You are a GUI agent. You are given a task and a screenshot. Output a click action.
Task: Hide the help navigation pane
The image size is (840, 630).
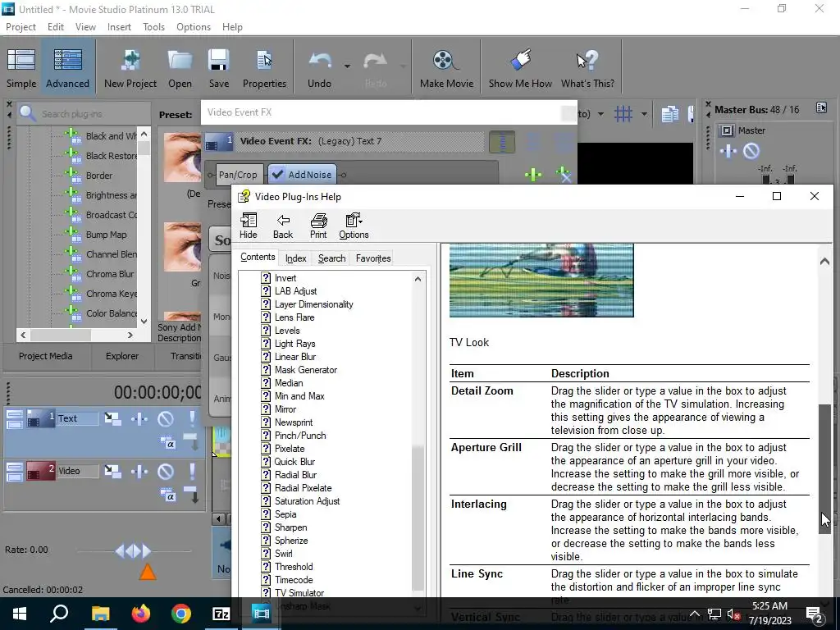point(248,226)
